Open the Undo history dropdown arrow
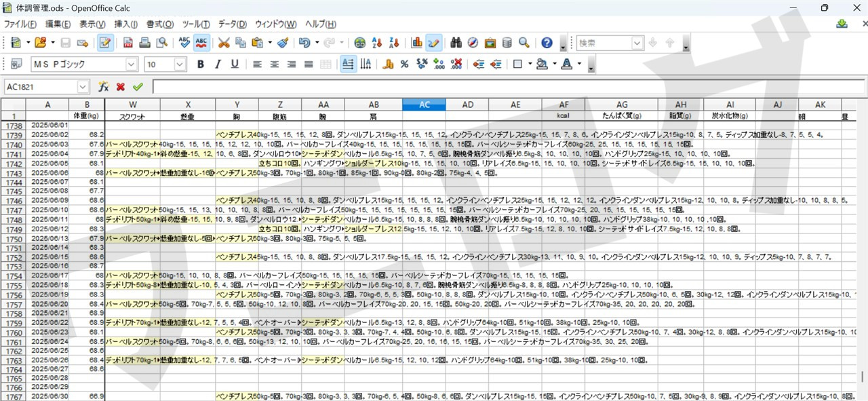The width and height of the screenshot is (868, 401). pos(317,43)
